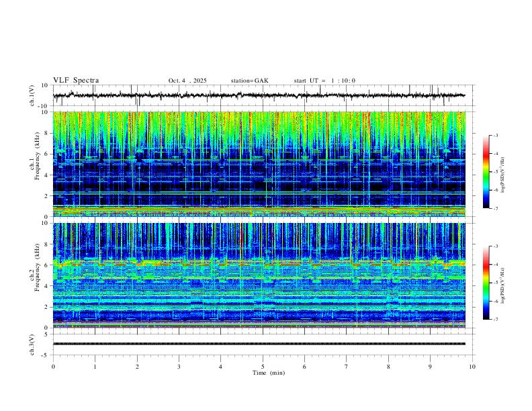Click the ch.2 "Frequency (kHz)" axis label
The height and width of the screenshot is (411, 532).
tap(38, 267)
